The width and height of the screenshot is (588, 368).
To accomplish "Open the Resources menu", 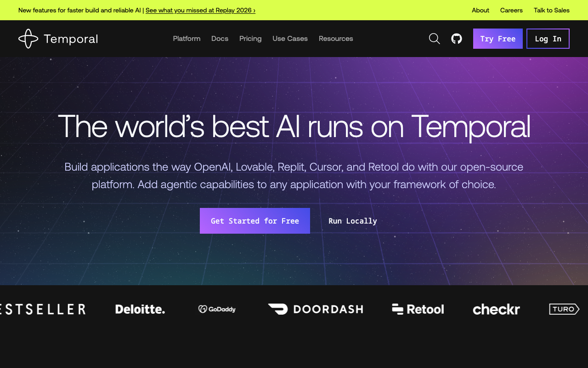I will [x=336, y=39].
